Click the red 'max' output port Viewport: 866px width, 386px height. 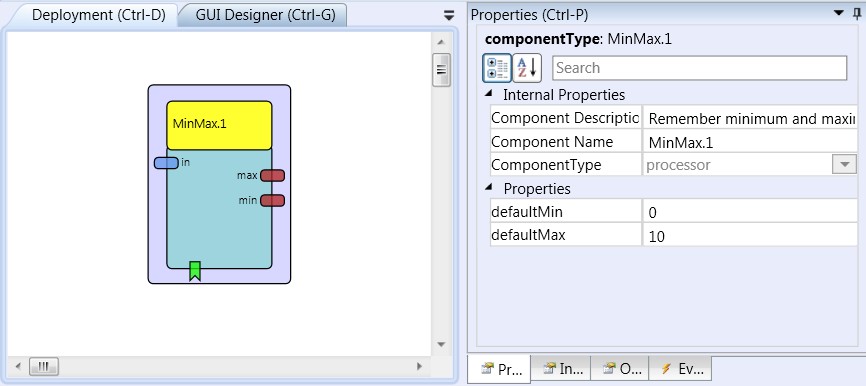[272, 176]
